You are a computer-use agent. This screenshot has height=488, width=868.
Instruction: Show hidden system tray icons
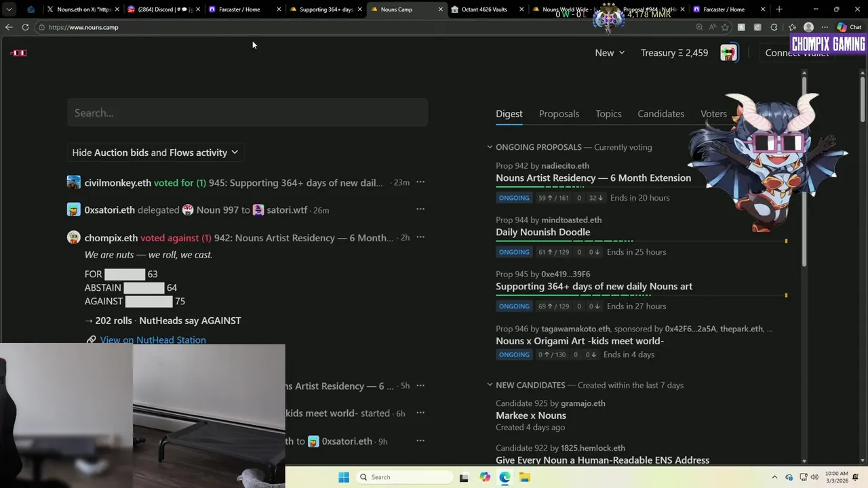pyautogui.click(x=774, y=477)
